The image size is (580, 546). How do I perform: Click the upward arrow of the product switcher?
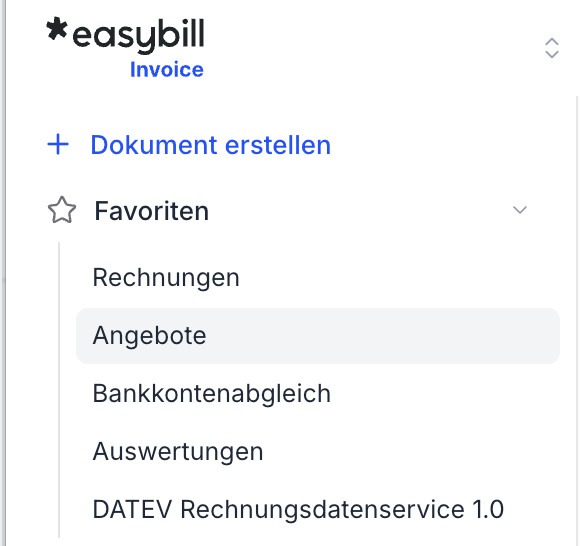tap(552, 42)
